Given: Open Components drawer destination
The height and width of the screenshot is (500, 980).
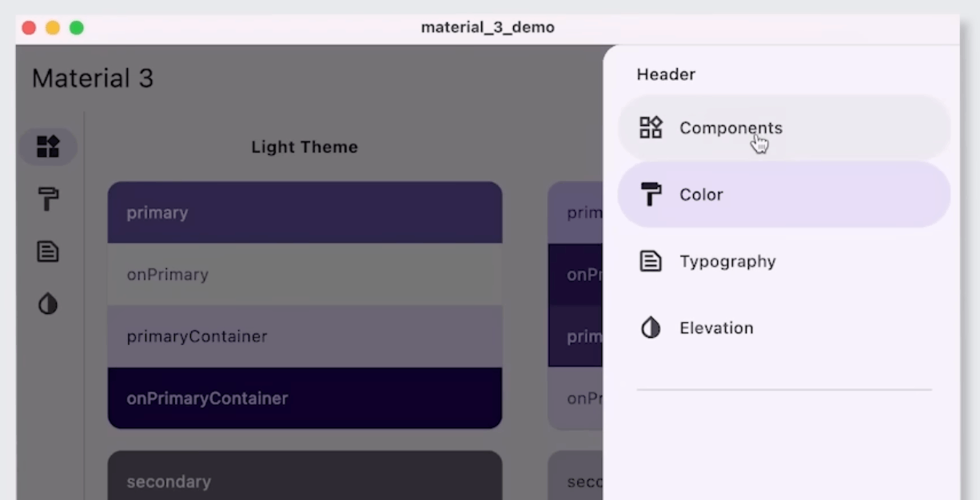Looking at the screenshot, I should pos(784,128).
